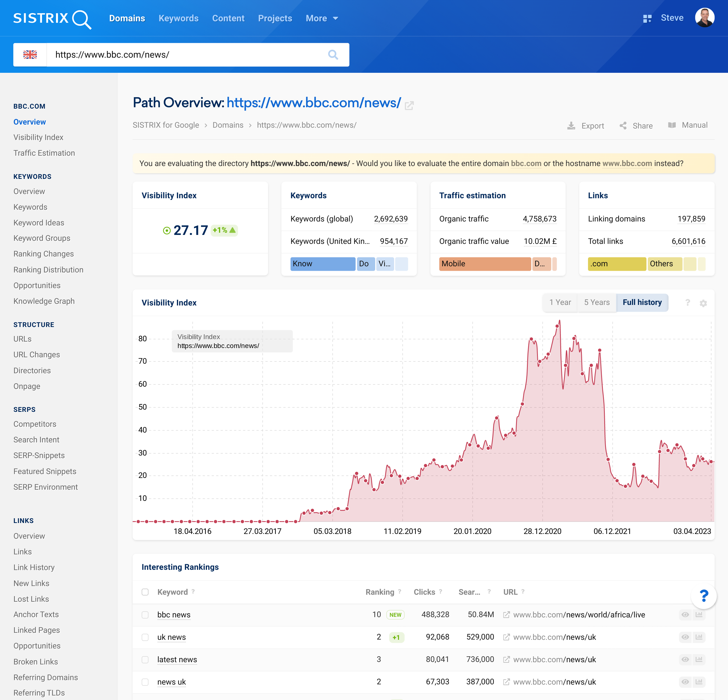Click the Visibility Index chart help question mark

coord(687,303)
